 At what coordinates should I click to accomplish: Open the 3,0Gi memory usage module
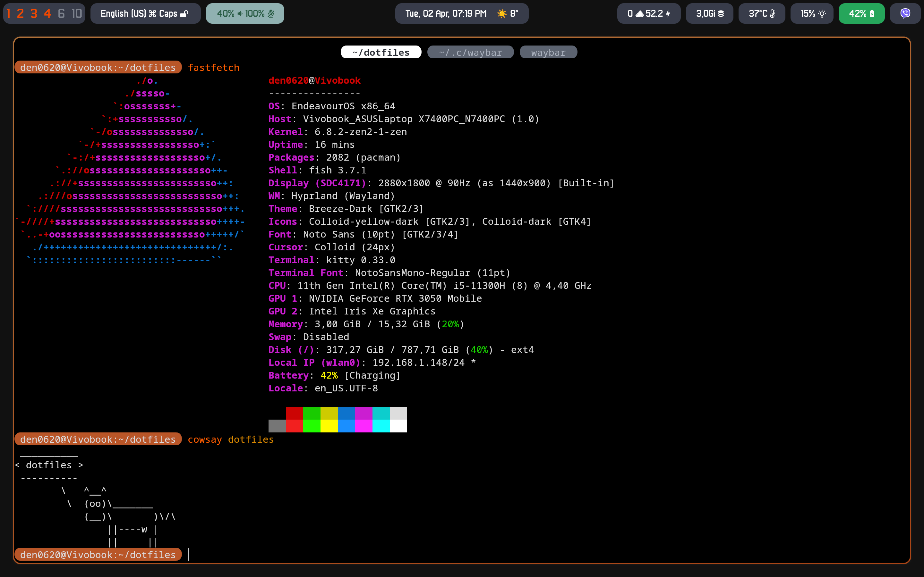coord(709,14)
